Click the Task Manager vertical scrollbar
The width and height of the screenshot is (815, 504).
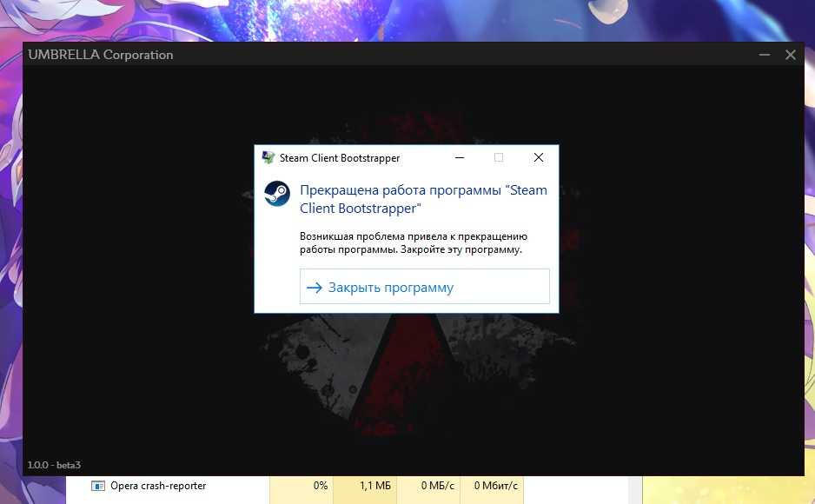click(x=633, y=489)
